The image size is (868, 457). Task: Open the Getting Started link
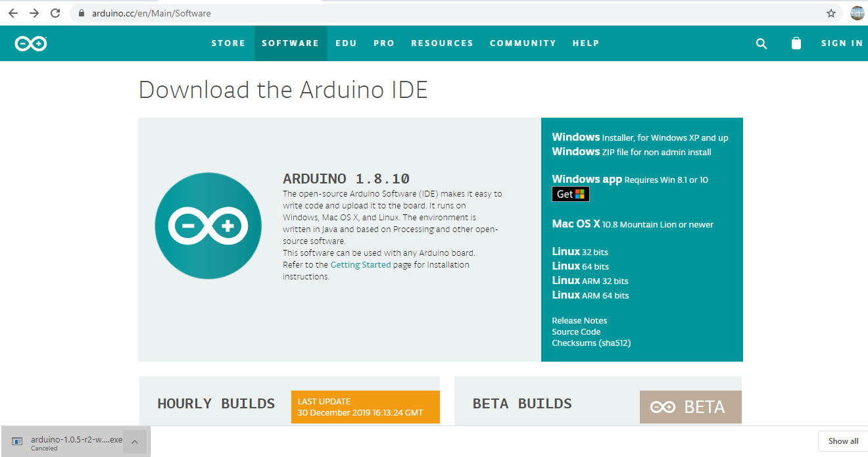click(360, 264)
